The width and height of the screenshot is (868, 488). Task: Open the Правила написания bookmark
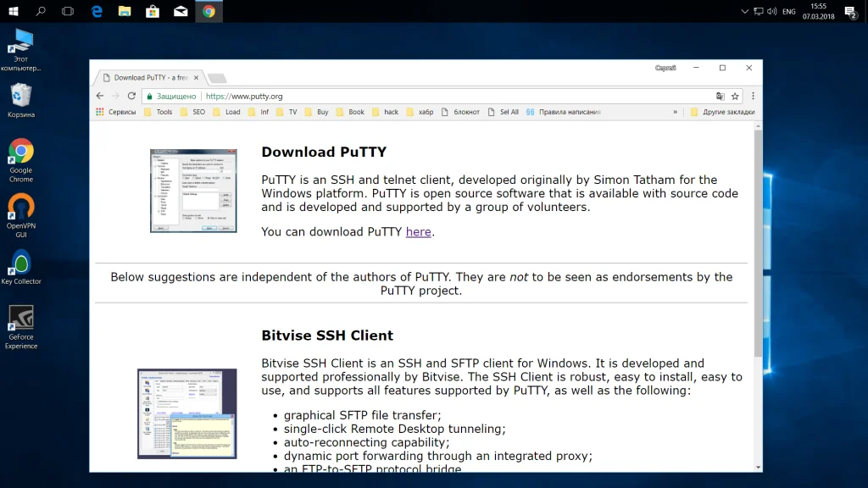pyautogui.click(x=564, y=112)
